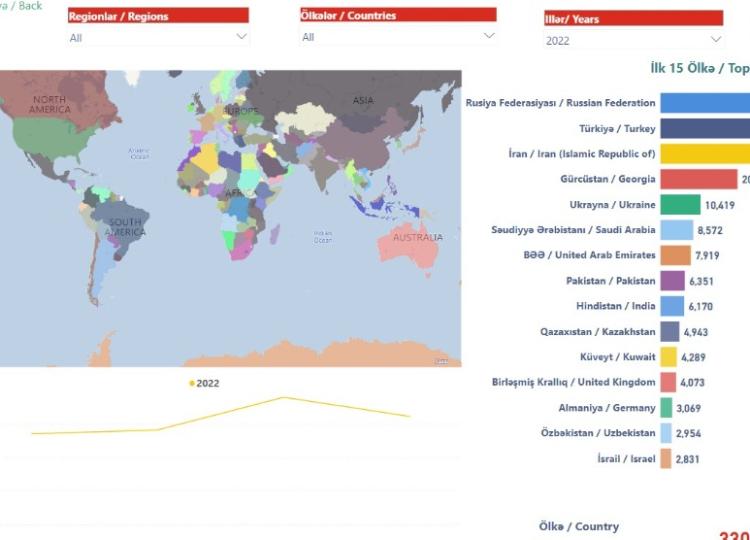Click the yellow Iran bar
Image resolution: width=750 pixels, height=540 pixels.
(x=704, y=154)
